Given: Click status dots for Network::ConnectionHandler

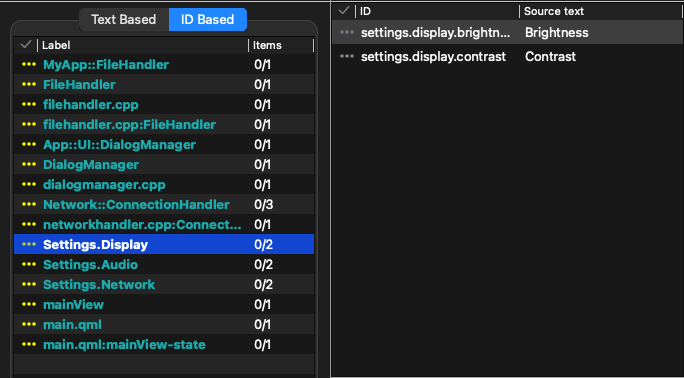Looking at the screenshot, I should [29, 204].
